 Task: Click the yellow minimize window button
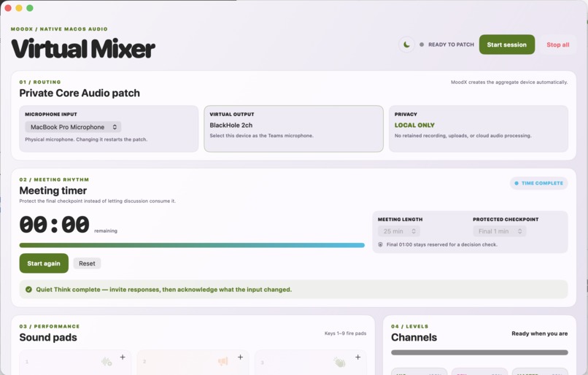(x=19, y=8)
